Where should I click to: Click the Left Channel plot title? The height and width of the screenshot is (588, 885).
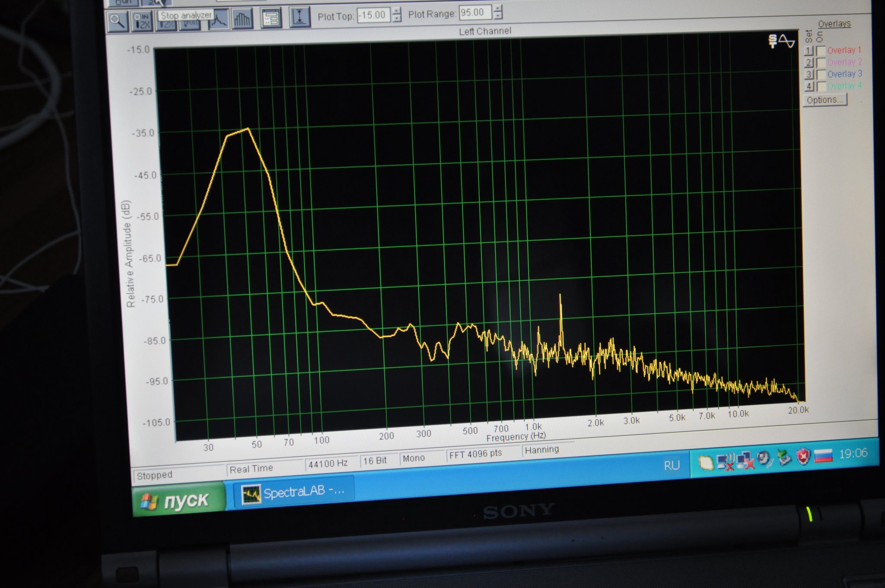click(485, 31)
